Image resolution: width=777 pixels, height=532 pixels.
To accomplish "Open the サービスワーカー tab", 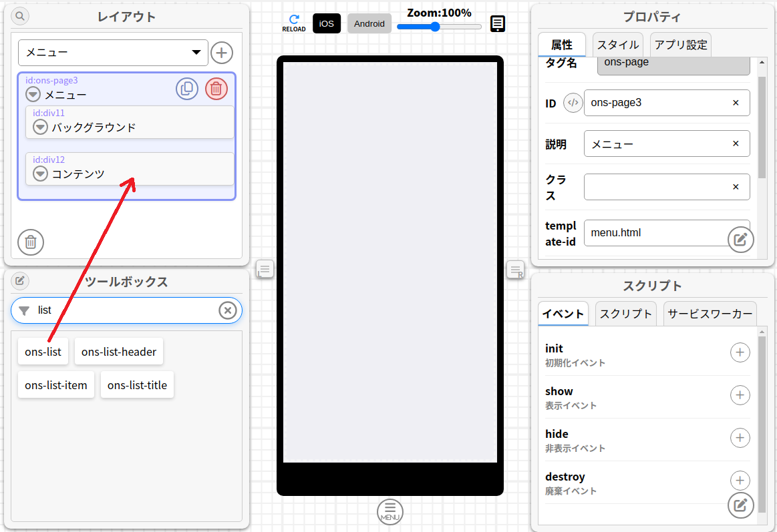I will tap(710, 313).
